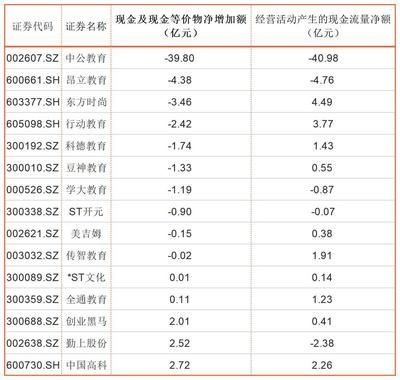Click the 豆神教育 name cell

point(86,168)
